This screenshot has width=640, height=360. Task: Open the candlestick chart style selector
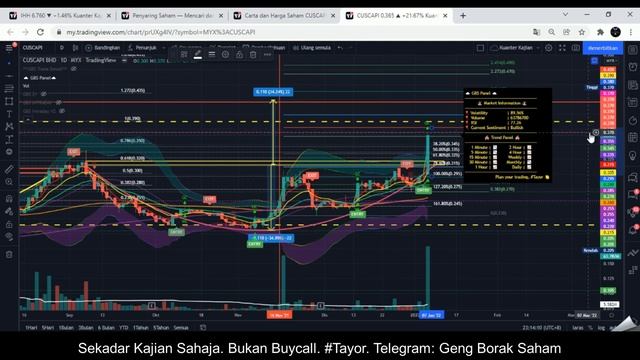coord(75,48)
